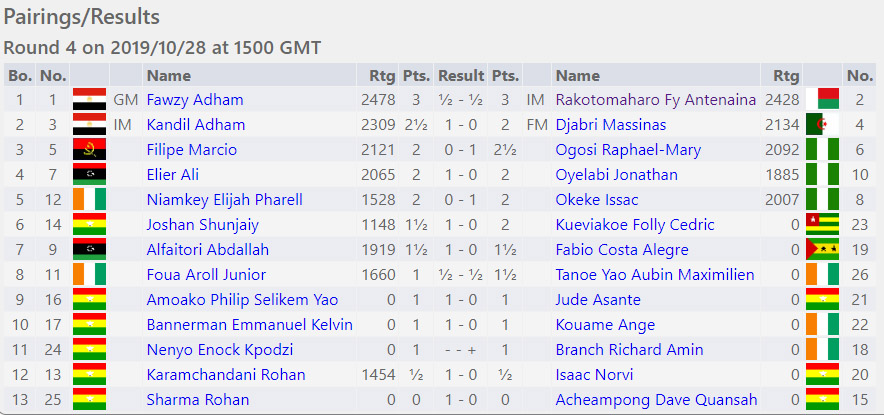
Task: Open Alfaitori Abdallah player page
Action: click(x=207, y=249)
